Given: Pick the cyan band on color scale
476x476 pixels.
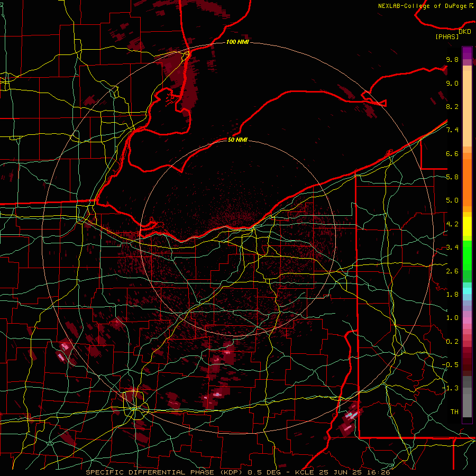Looking at the screenshot, I should click(x=467, y=290).
